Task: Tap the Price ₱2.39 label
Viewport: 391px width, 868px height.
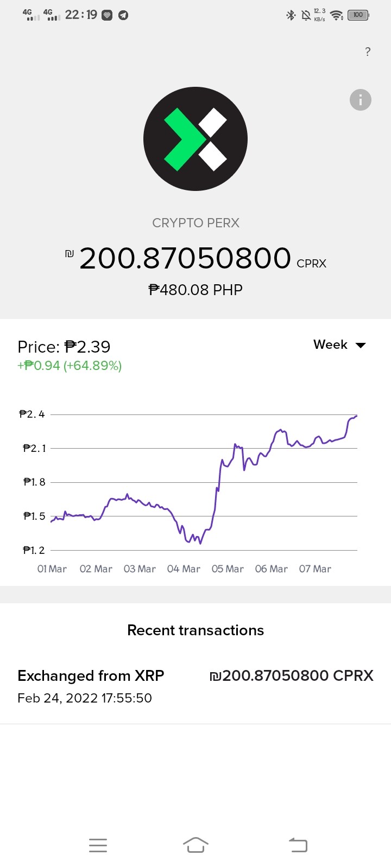Action: point(64,347)
